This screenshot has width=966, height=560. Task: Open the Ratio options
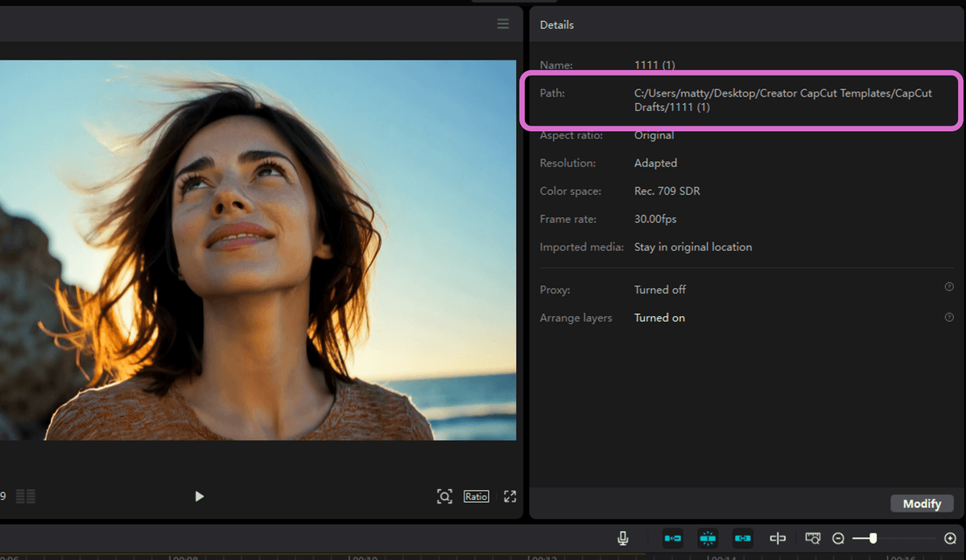click(x=476, y=496)
